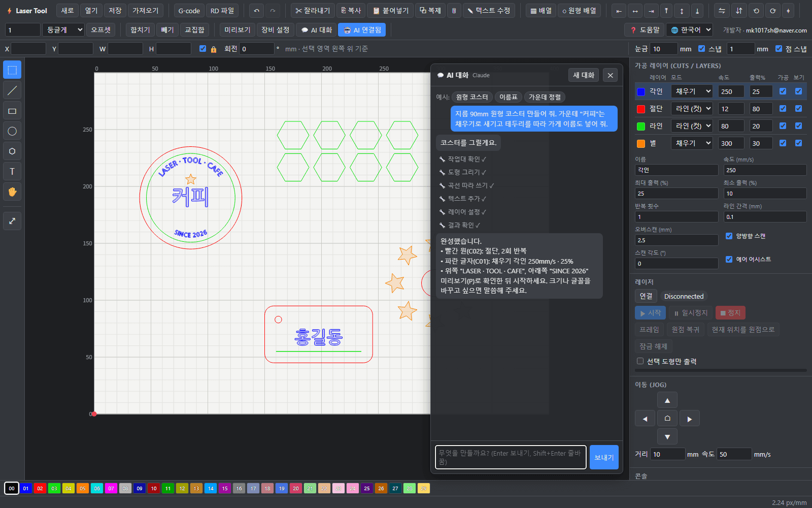Jog the laser head up
Screen dimensions: 812x508
point(667,400)
